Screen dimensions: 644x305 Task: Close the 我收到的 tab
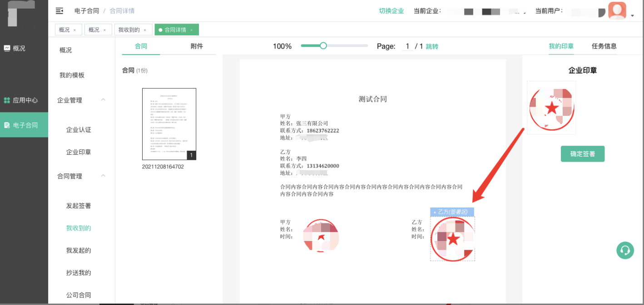(145, 30)
